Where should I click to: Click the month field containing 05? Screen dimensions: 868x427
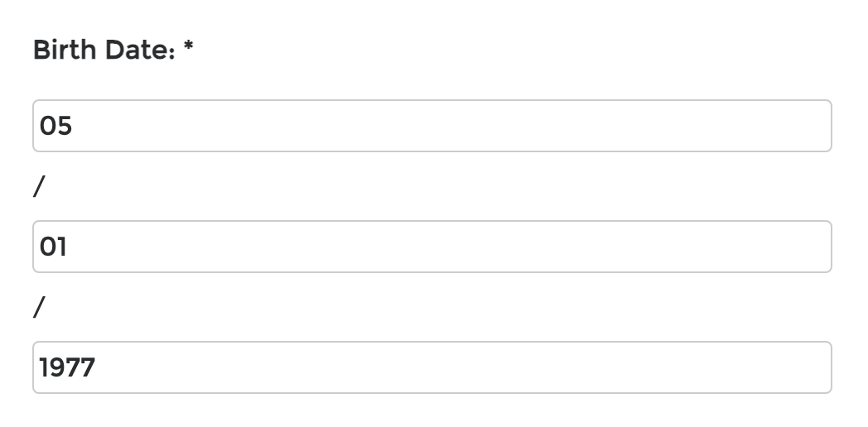pyautogui.click(x=432, y=126)
